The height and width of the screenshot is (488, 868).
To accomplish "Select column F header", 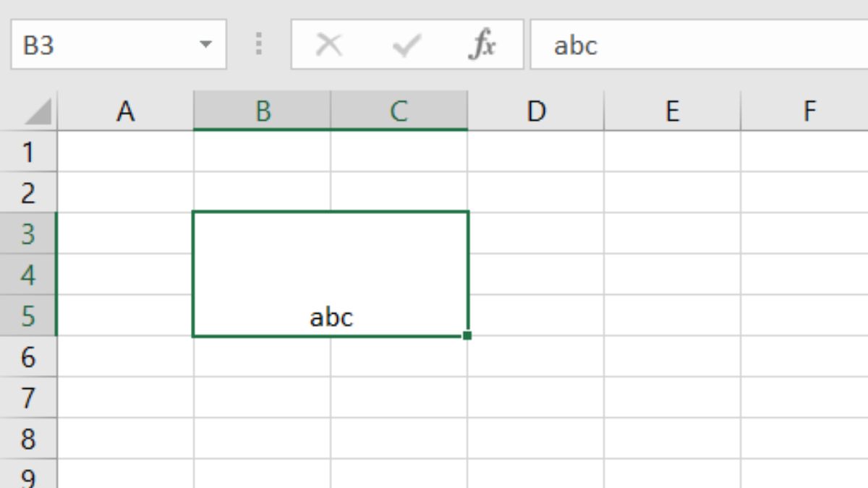I will pos(805,111).
